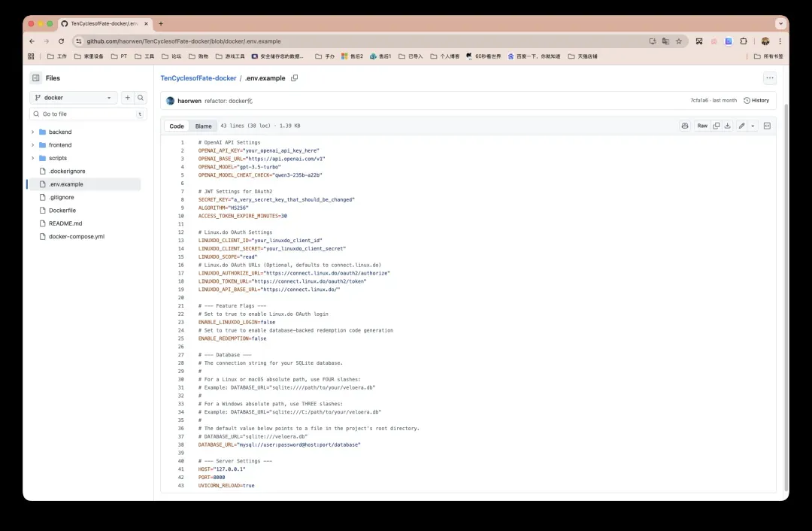Open edit options dropdown arrow
812x531 pixels.
pos(753,126)
